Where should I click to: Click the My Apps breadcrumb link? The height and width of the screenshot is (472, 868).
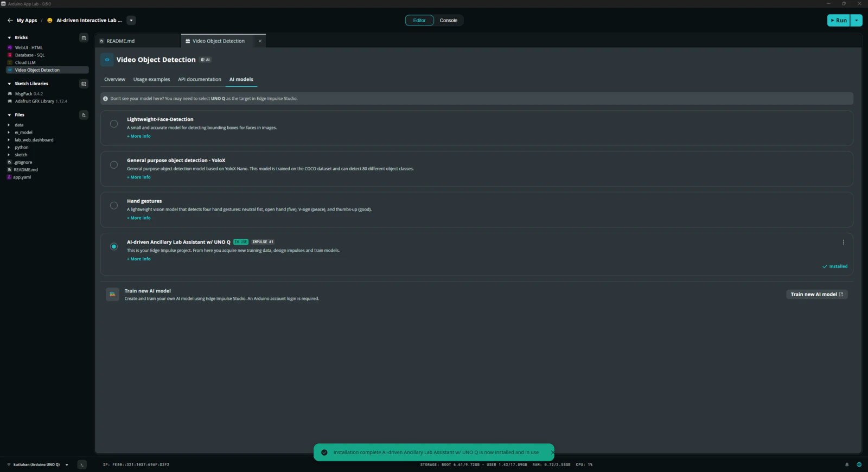[27, 21]
